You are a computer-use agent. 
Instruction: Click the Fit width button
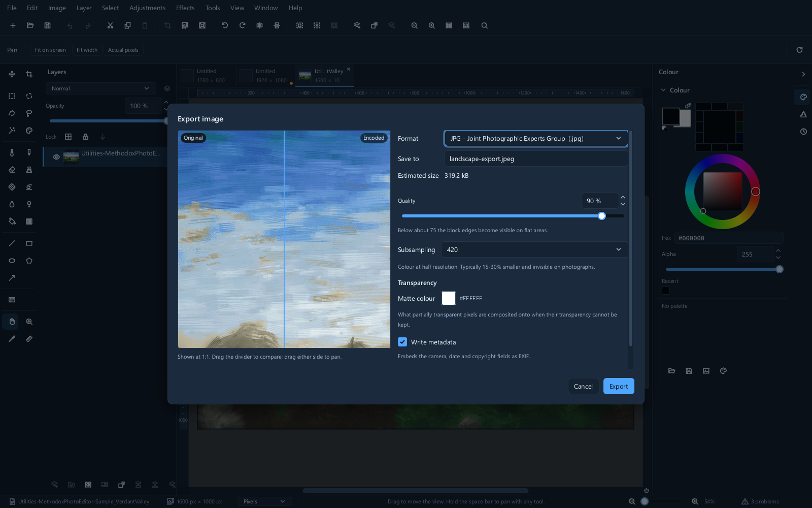[x=87, y=50]
